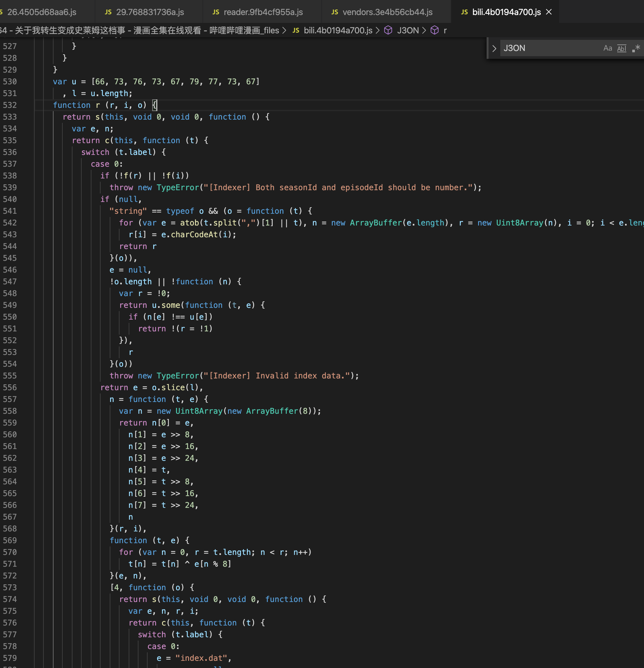Click the JS file icon in breadcrumb
Screen dimensions: 644x668
click(296, 30)
